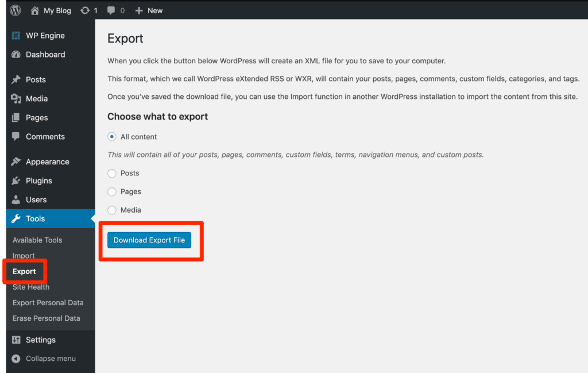The image size is (588, 373).
Task: Expand the Appearance menu
Action: pos(47,162)
